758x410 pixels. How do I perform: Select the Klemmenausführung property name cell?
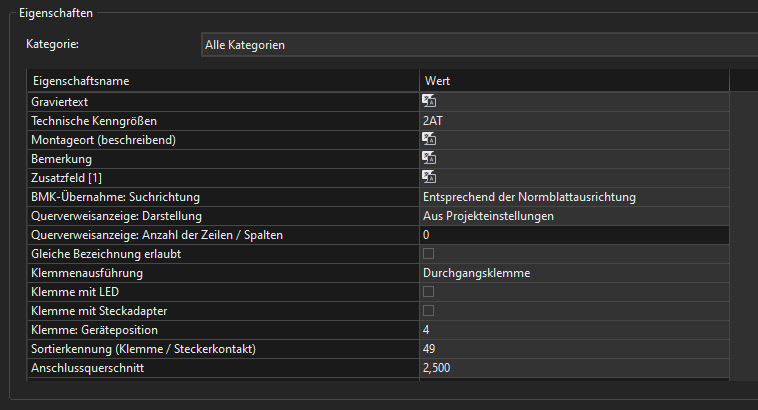click(223, 273)
